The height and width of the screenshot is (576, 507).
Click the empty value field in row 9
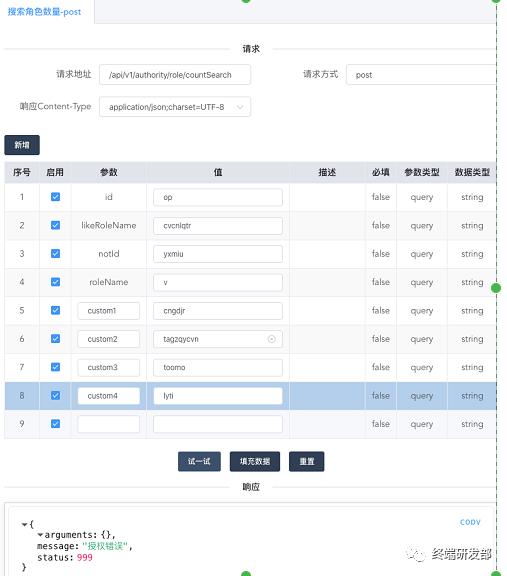pyautogui.click(x=218, y=424)
